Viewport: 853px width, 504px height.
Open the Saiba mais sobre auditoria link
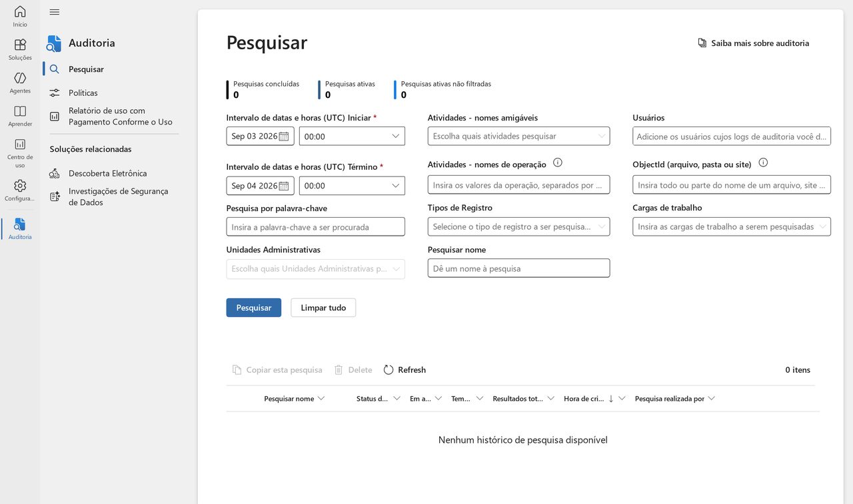760,43
